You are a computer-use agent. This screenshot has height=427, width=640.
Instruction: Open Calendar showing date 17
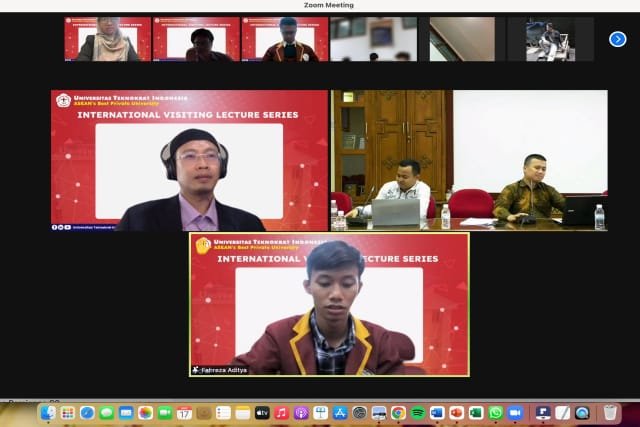[184, 413]
